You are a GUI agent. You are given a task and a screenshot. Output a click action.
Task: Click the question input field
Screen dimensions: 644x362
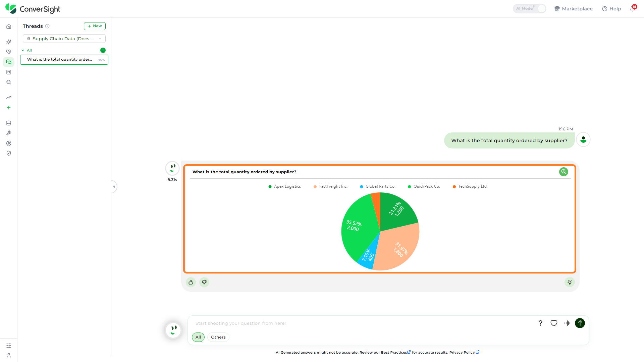[x=362, y=323]
